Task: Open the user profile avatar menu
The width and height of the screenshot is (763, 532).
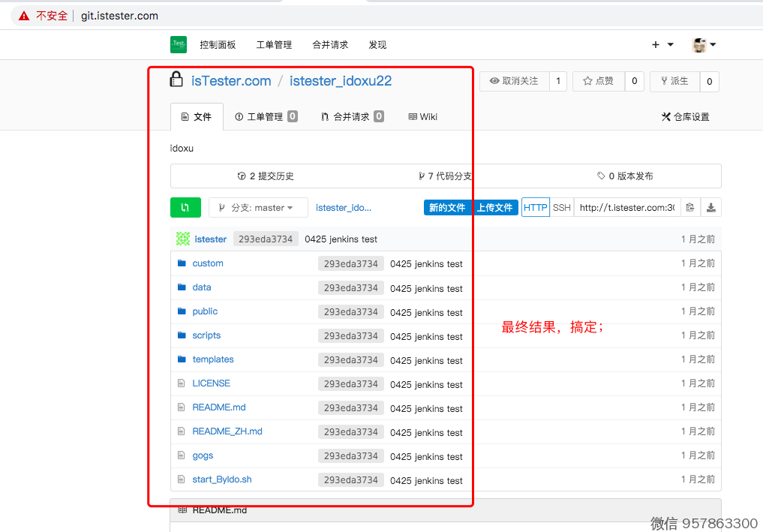Action: pos(704,45)
